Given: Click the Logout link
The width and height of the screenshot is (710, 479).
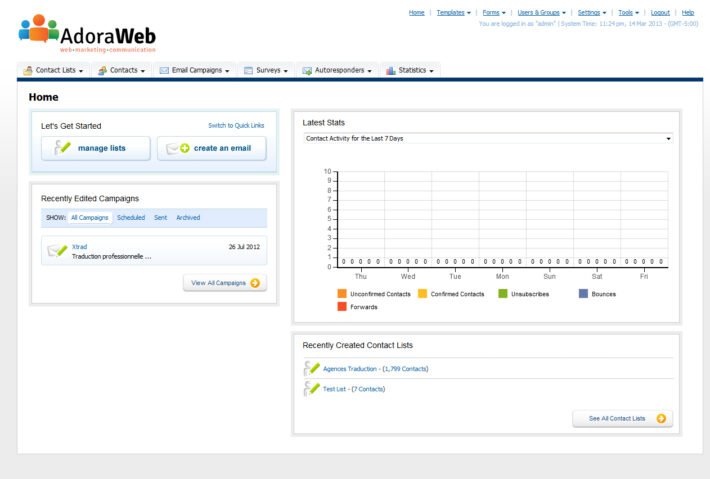Looking at the screenshot, I should pyautogui.click(x=660, y=12).
